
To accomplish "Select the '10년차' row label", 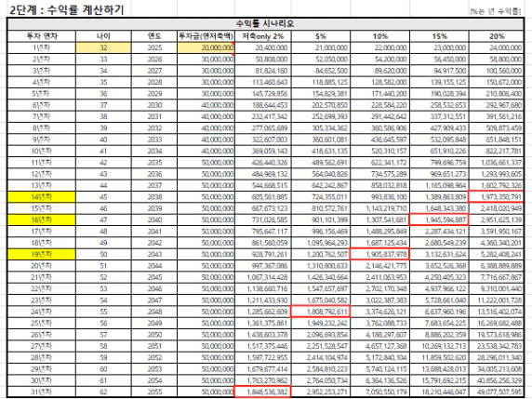I will (x=42, y=151).
